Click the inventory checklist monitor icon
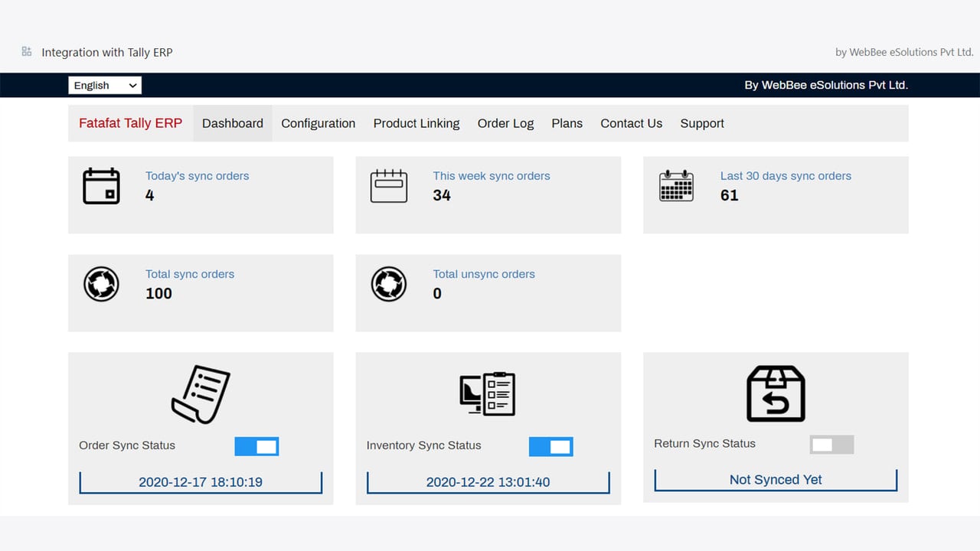Image resolution: width=980 pixels, height=551 pixels. pyautogui.click(x=488, y=394)
